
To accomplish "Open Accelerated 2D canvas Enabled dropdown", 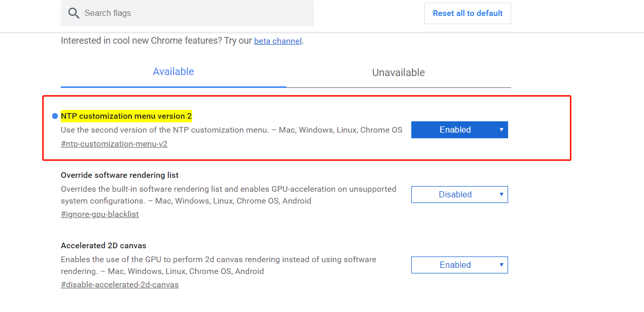I will pyautogui.click(x=460, y=265).
